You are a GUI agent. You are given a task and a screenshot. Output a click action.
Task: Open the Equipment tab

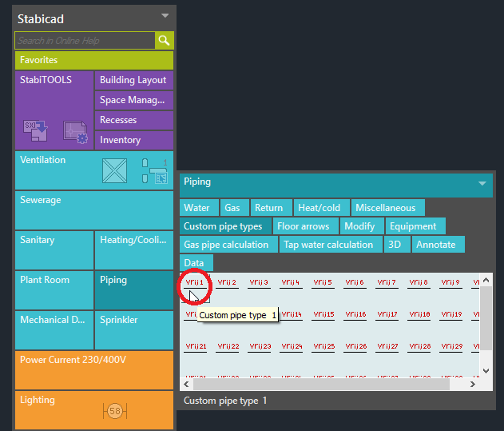coord(415,226)
